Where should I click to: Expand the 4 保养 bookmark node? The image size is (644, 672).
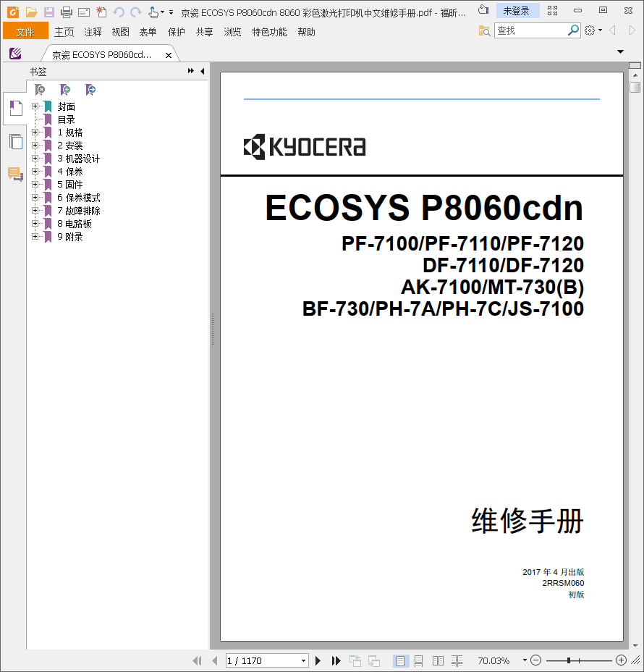[x=35, y=172]
